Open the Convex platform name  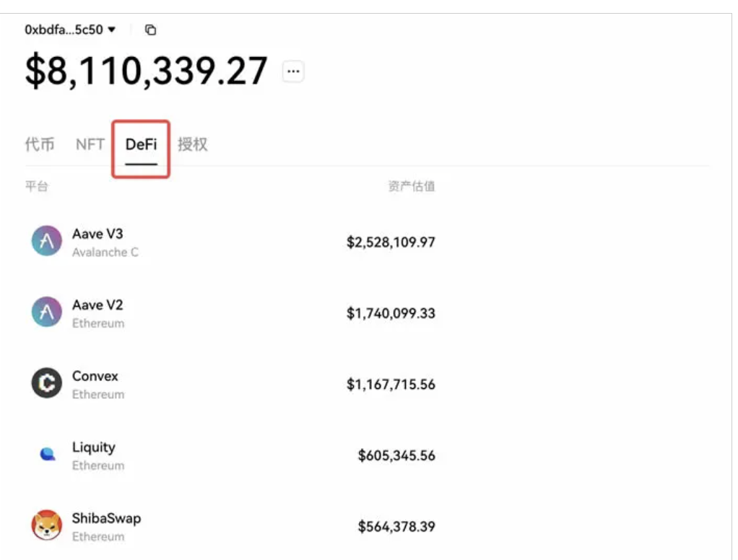[x=95, y=376]
